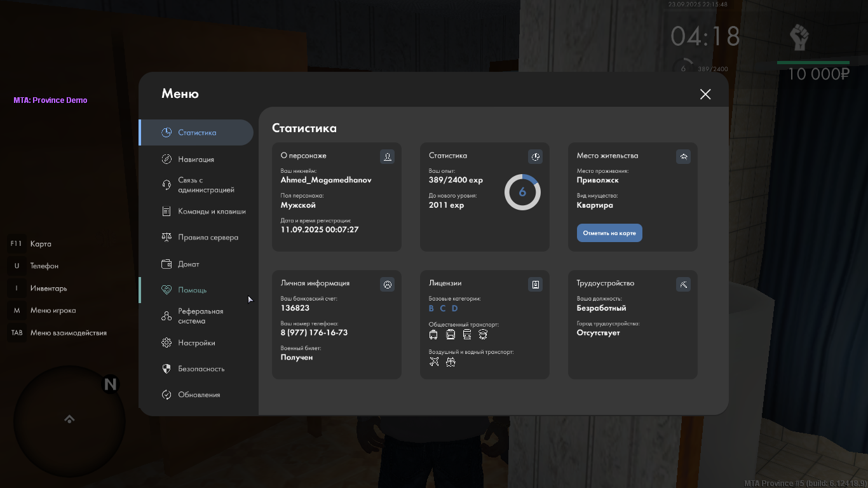Select license category B

pyautogui.click(x=431, y=308)
